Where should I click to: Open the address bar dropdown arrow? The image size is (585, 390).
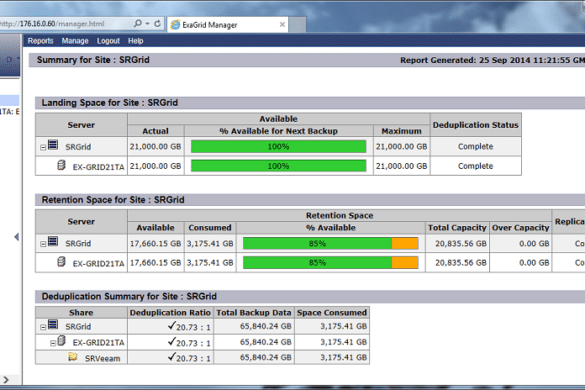pyautogui.click(x=148, y=24)
